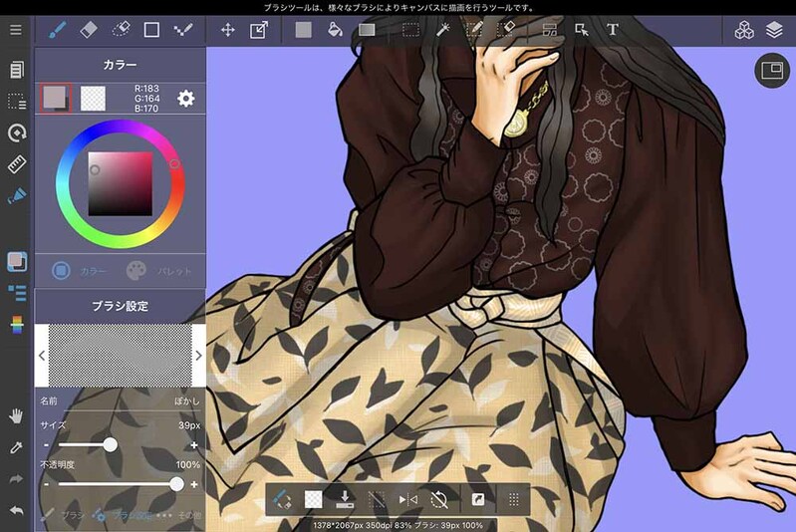Open the document edit menu in sidebar
Image resolution: width=796 pixels, height=532 pixels.
pyautogui.click(x=16, y=70)
